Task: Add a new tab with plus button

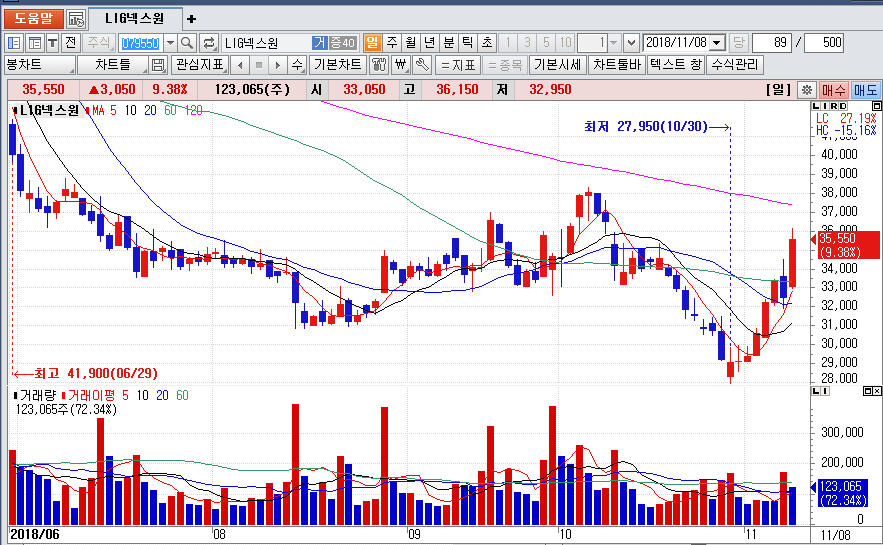Action: (x=191, y=19)
